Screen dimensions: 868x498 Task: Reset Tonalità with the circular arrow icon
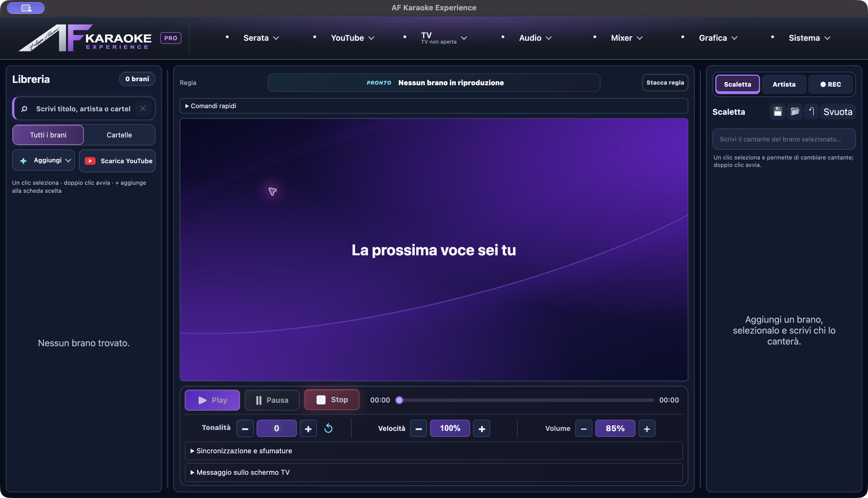[328, 428]
